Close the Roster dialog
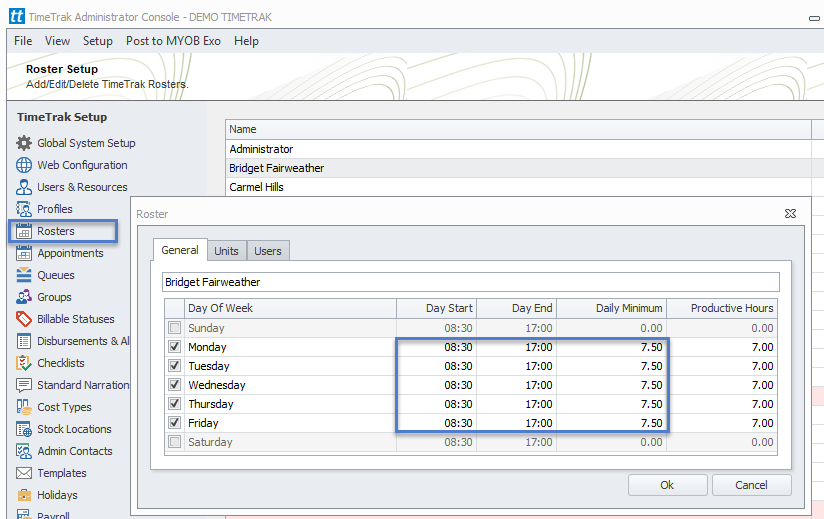 (790, 214)
